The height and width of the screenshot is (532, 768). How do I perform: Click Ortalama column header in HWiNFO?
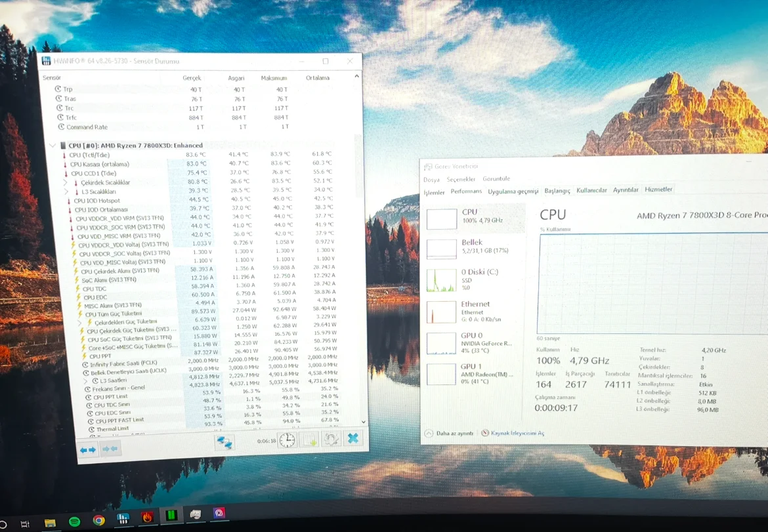tap(318, 78)
